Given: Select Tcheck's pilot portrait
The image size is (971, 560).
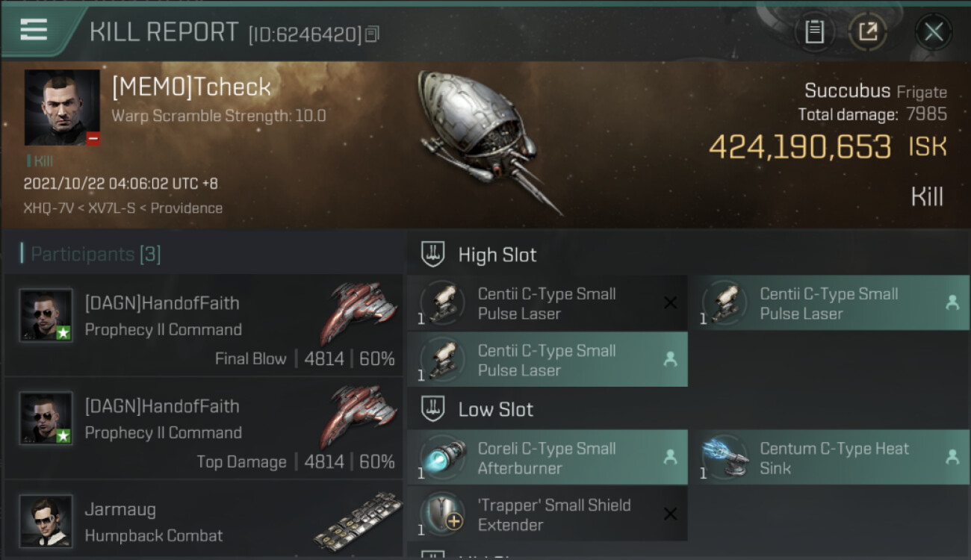Looking at the screenshot, I should coord(62,108).
